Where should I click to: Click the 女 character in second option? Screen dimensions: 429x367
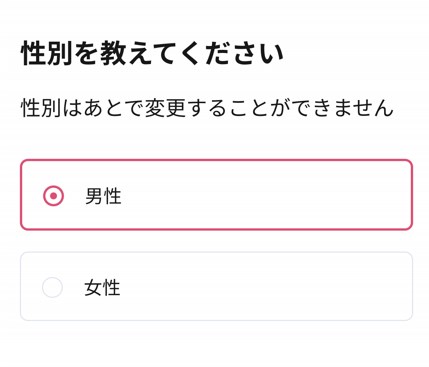[x=93, y=288]
